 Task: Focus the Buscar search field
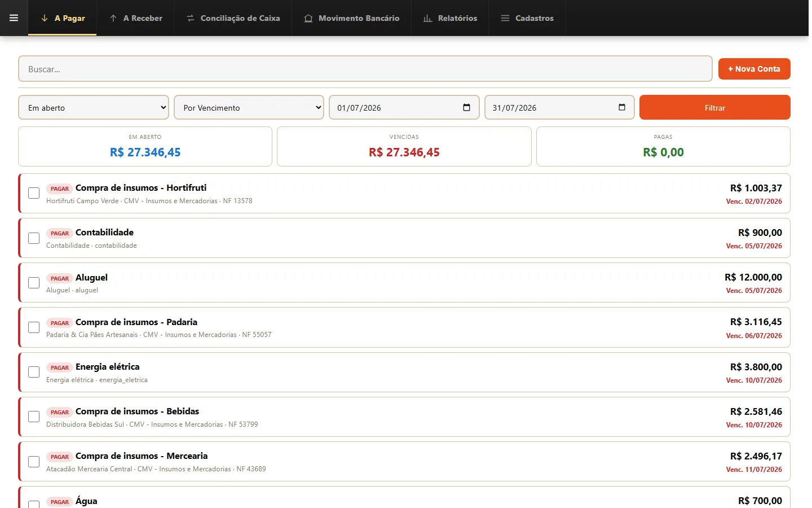365,69
